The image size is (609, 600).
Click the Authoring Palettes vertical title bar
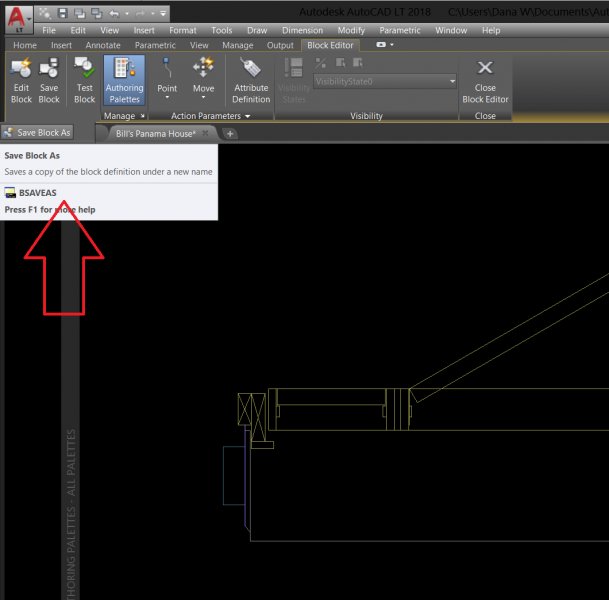pos(70,510)
